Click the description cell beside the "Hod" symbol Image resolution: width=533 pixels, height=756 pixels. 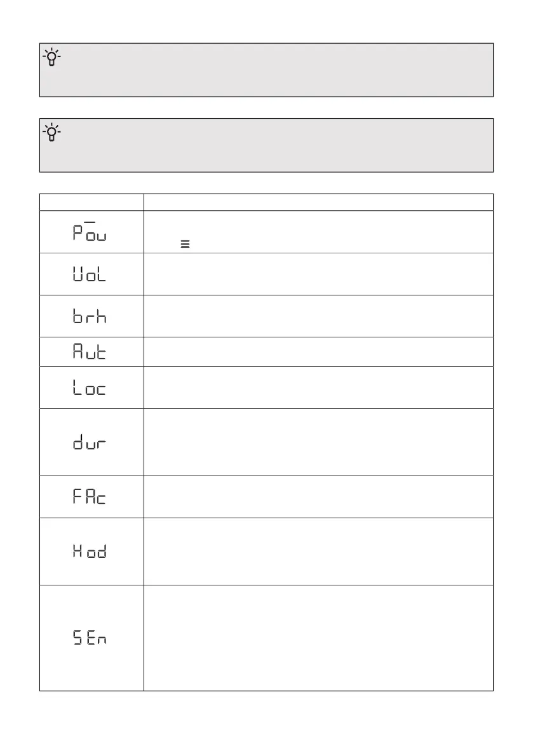[318, 551]
